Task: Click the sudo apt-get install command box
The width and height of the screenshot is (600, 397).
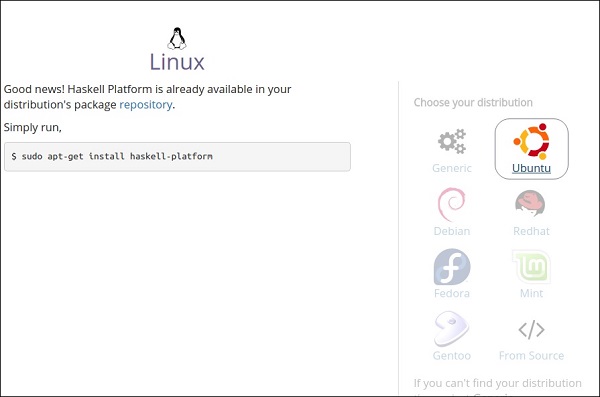Action: coord(177,157)
